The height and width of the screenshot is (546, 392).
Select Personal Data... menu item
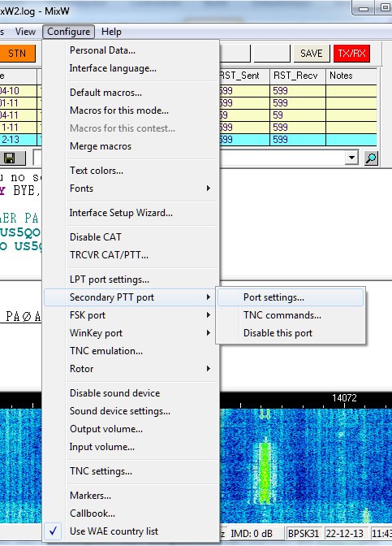coord(131,50)
